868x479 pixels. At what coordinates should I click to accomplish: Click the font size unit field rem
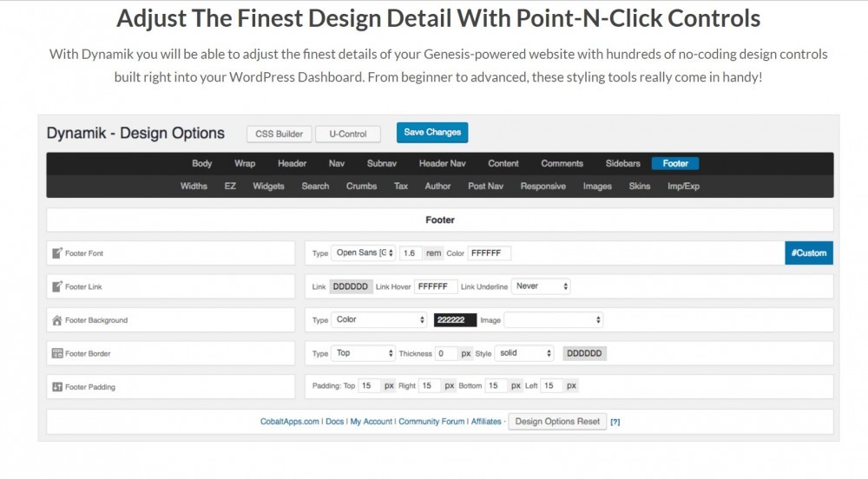[x=433, y=253]
